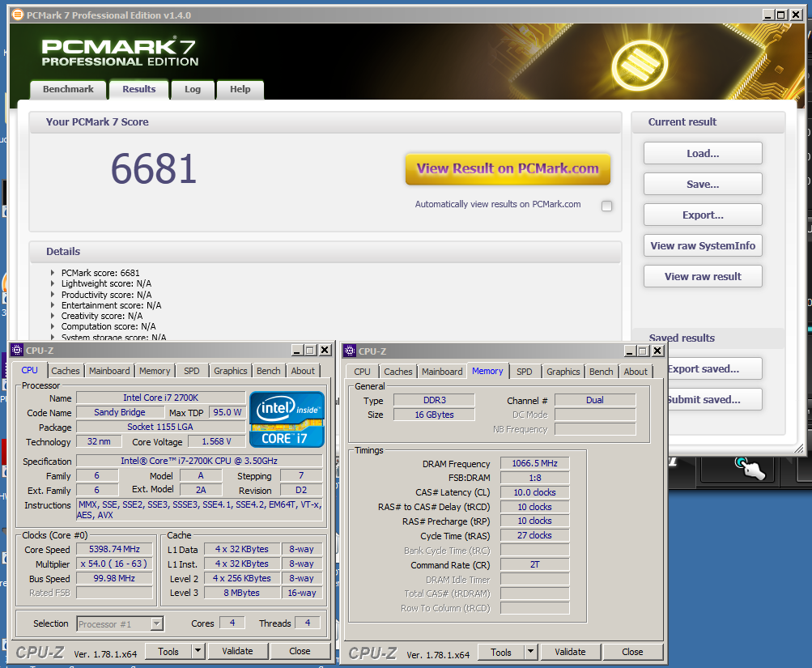
Task: Expand the Productivity score detail row
Action: 53,294
